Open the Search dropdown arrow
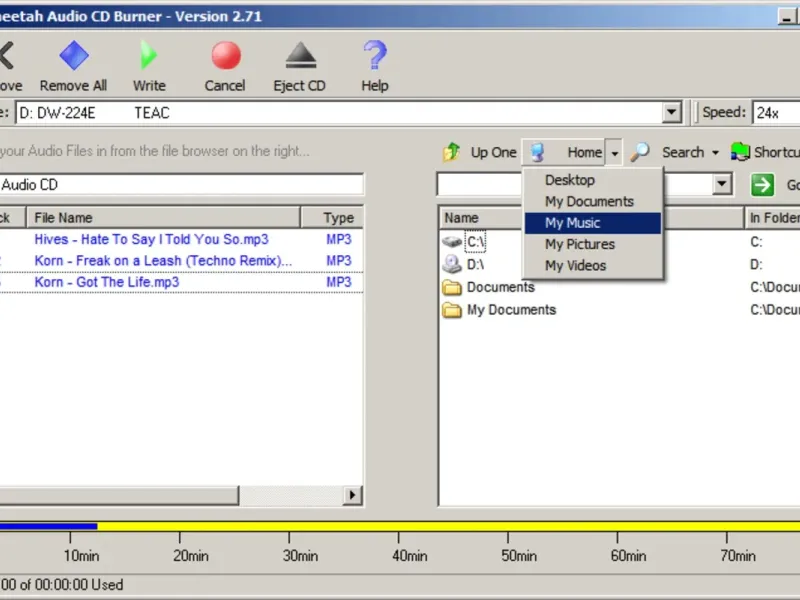 tap(715, 153)
